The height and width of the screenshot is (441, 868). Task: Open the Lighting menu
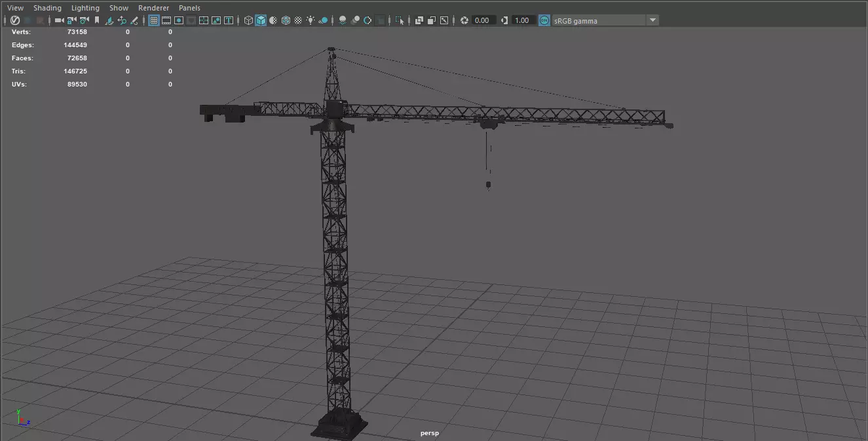85,8
